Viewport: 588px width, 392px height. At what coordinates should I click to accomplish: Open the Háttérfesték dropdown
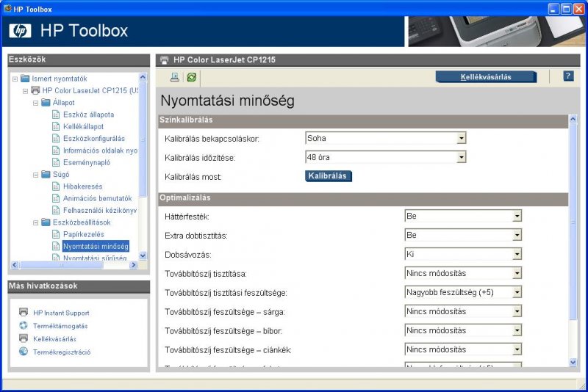[517, 216]
